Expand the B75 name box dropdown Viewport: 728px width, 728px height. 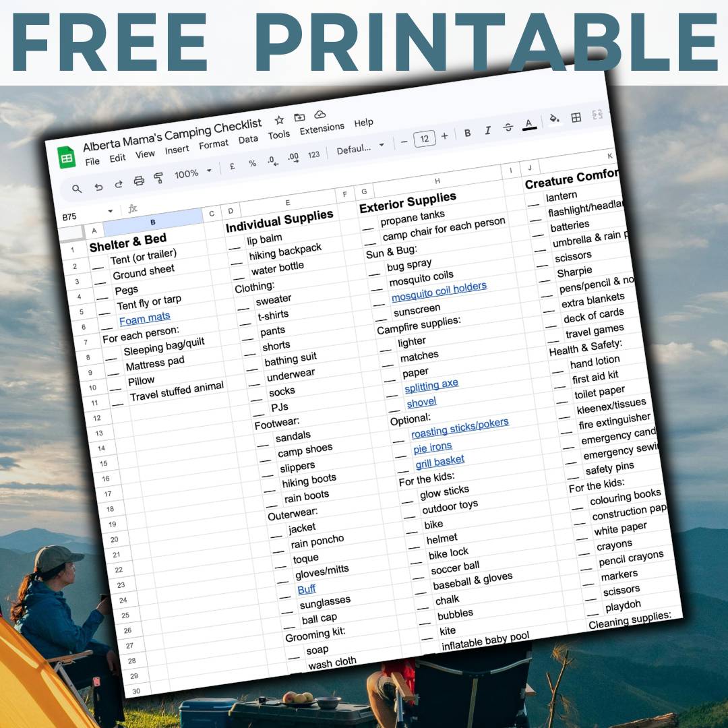point(111,212)
